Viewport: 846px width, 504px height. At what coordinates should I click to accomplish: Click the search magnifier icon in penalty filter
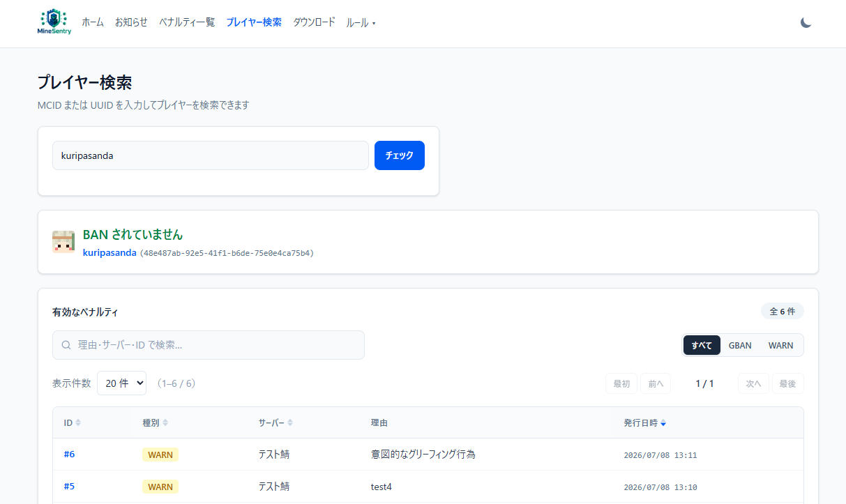point(66,345)
